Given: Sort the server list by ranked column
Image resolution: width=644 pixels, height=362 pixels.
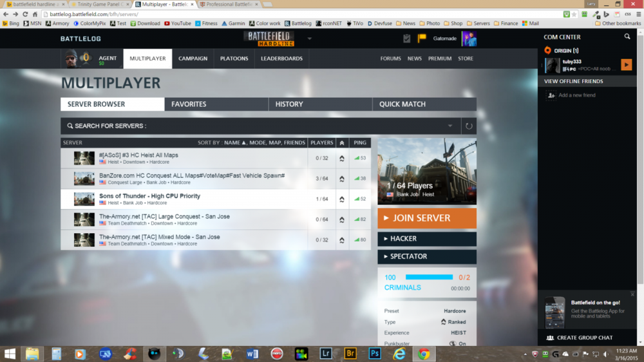Looking at the screenshot, I should [x=341, y=142].
